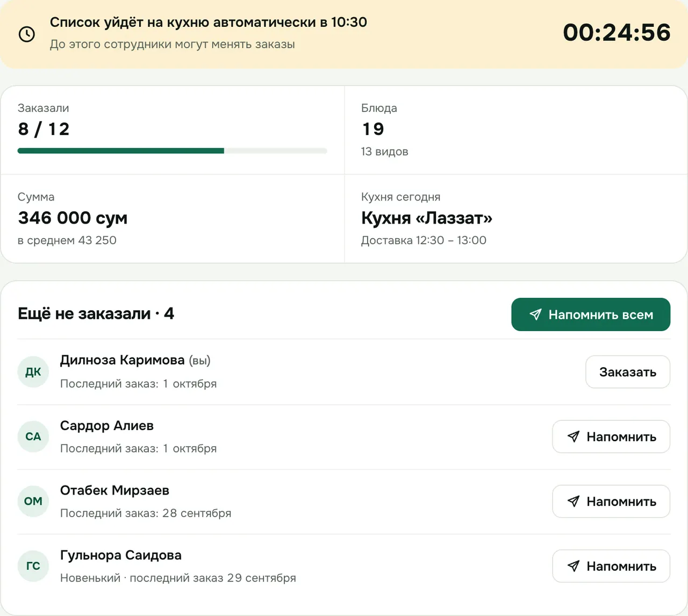Image resolution: width=688 pixels, height=616 pixels.
Task: Click the ДК avatar for Дилноза Каримова
Action: click(x=33, y=372)
